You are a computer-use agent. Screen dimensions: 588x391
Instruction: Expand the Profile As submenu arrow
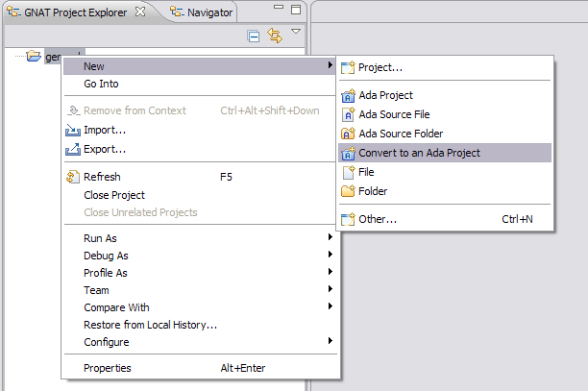pos(330,271)
